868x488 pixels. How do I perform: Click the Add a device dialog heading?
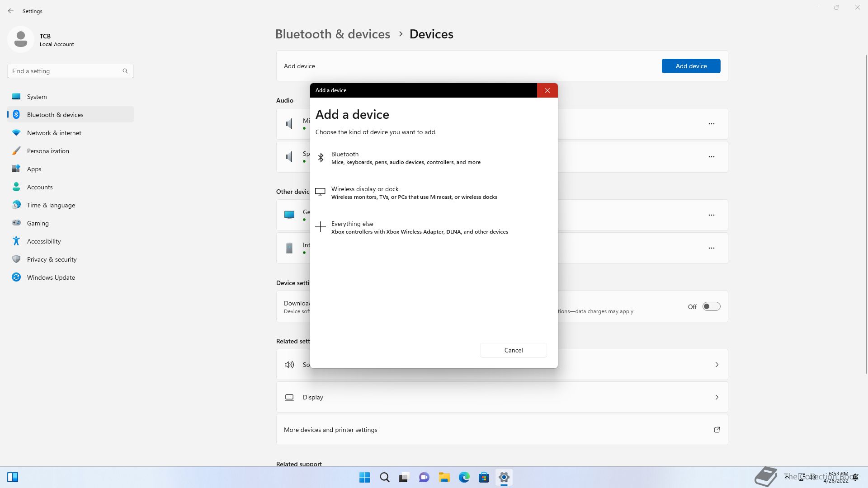point(352,115)
